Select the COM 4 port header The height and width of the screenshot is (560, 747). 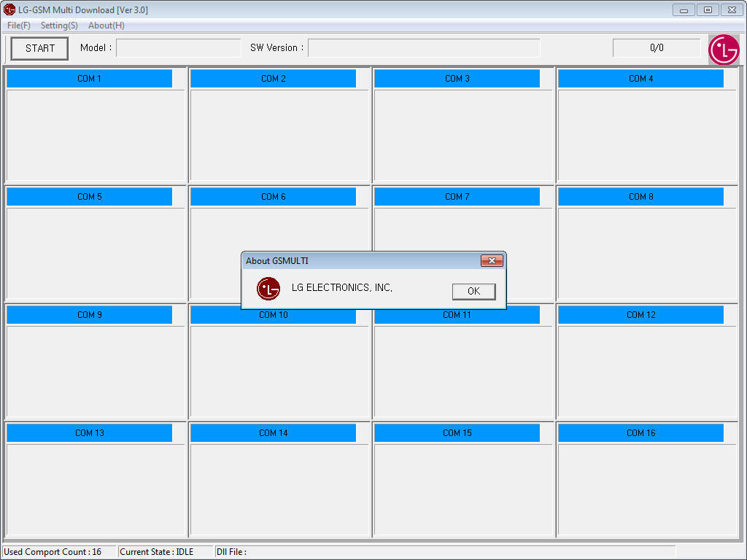(x=640, y=79)
